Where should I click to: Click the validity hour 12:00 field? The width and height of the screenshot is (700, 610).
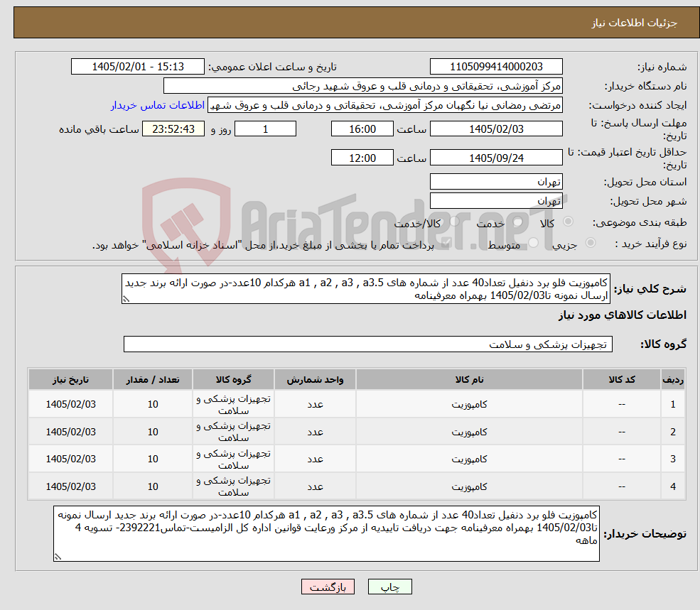click(362, 158)
